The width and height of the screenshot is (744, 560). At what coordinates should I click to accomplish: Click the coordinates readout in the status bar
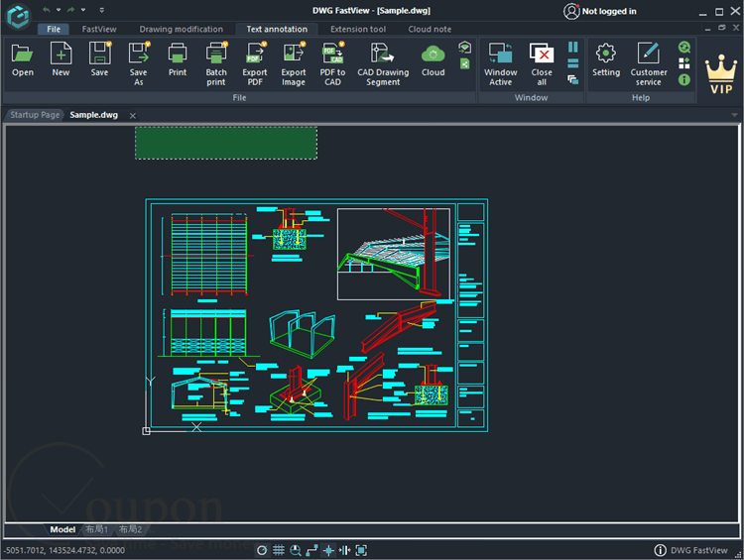(x=65, y=550)
